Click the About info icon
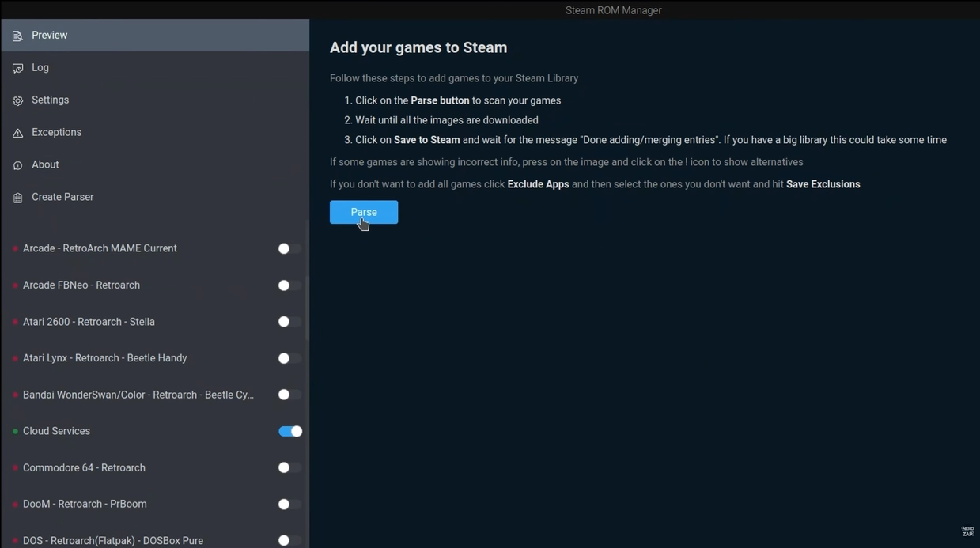The image size is (980, 548). (x=17, y=166)
